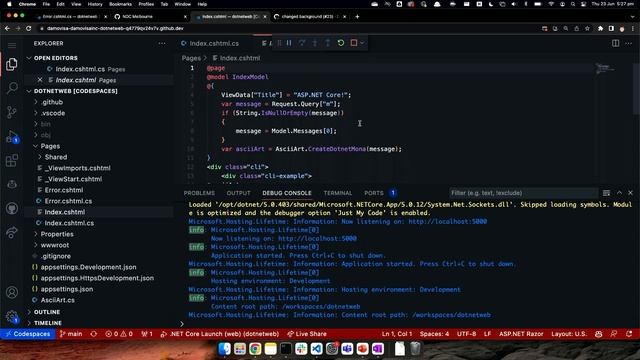Screen dimensions: 640x360
Task: Switch to the Index.cshtml.cs editor tab
Action: [214, 43]
